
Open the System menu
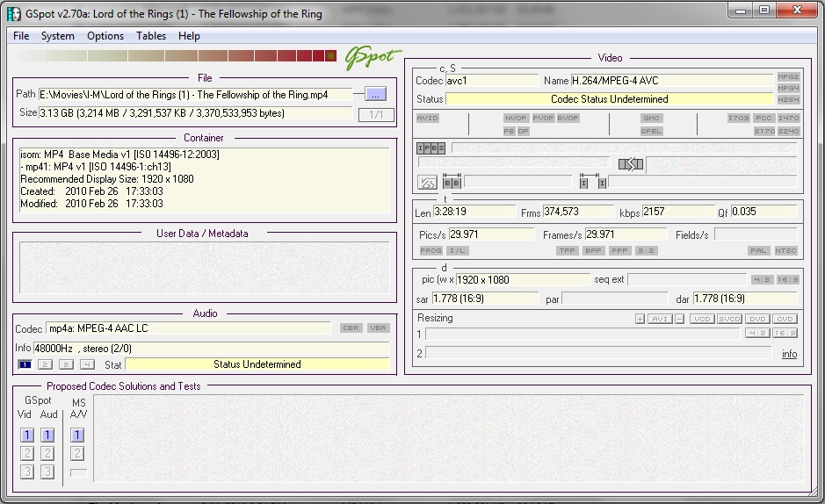pyautogui.click(x=57, y=36)
